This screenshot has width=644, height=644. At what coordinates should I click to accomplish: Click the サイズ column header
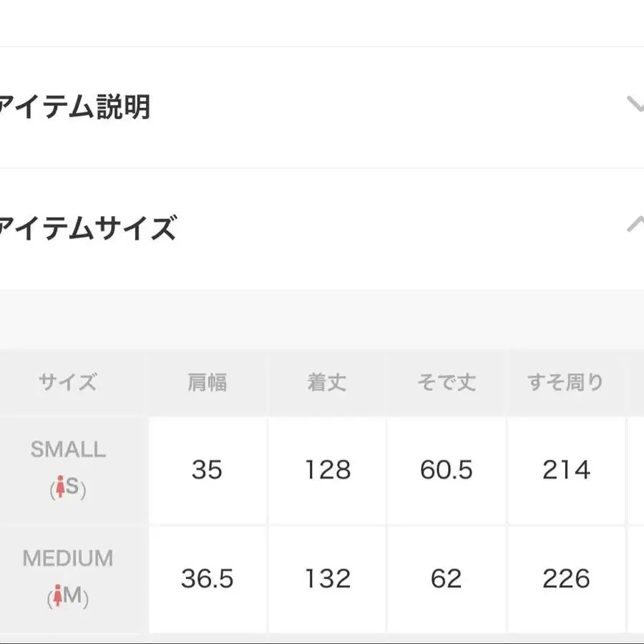coord(68,382)
